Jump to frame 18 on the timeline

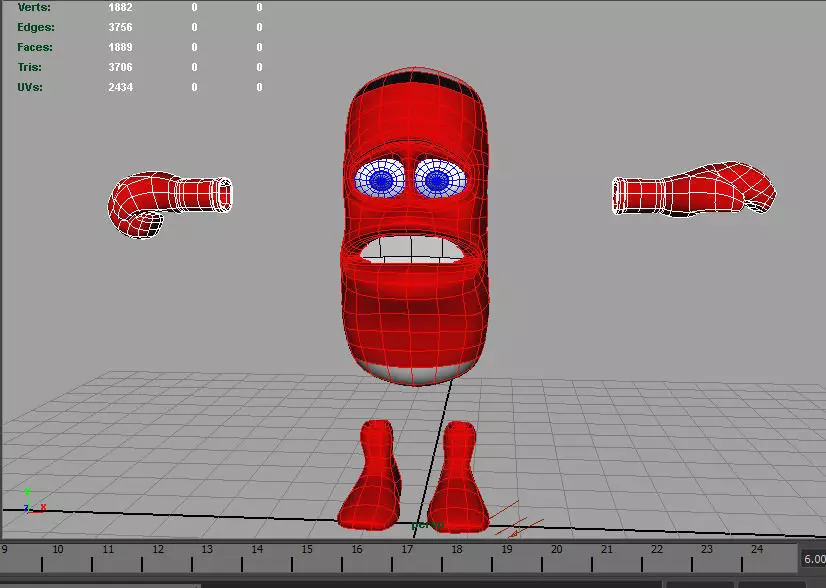(457, 550)
